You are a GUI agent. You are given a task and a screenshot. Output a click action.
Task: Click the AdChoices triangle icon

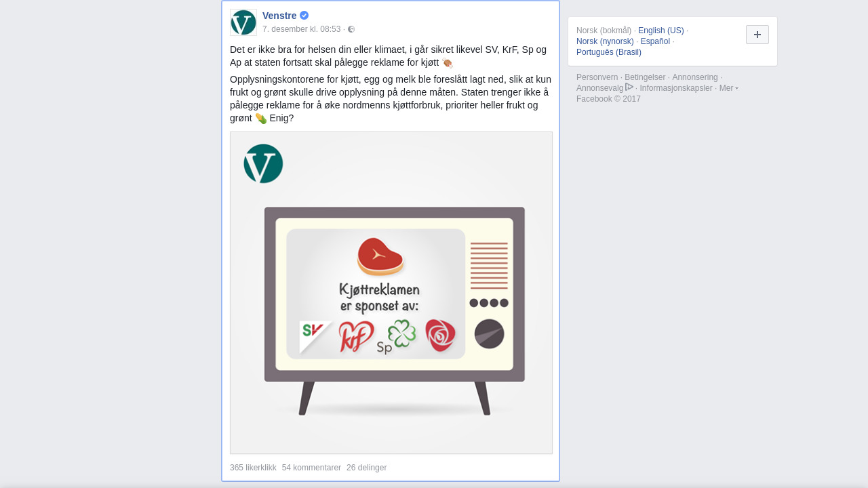pos(629,87)
